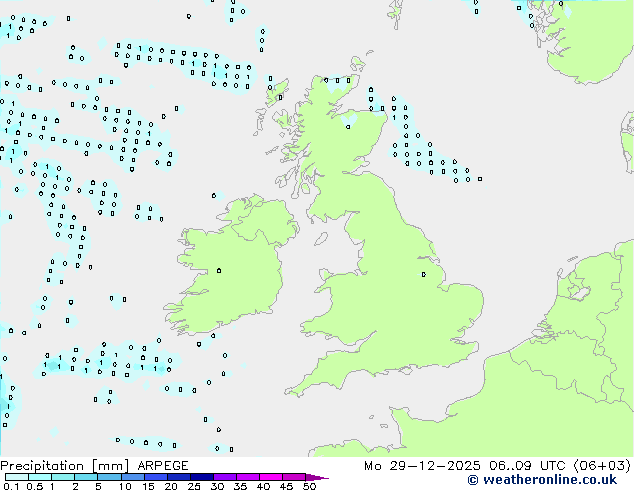Pick the 10–15 mm legend color swatch
The width and height of the screenshot is (634, 490).
(x=132, y=477)
